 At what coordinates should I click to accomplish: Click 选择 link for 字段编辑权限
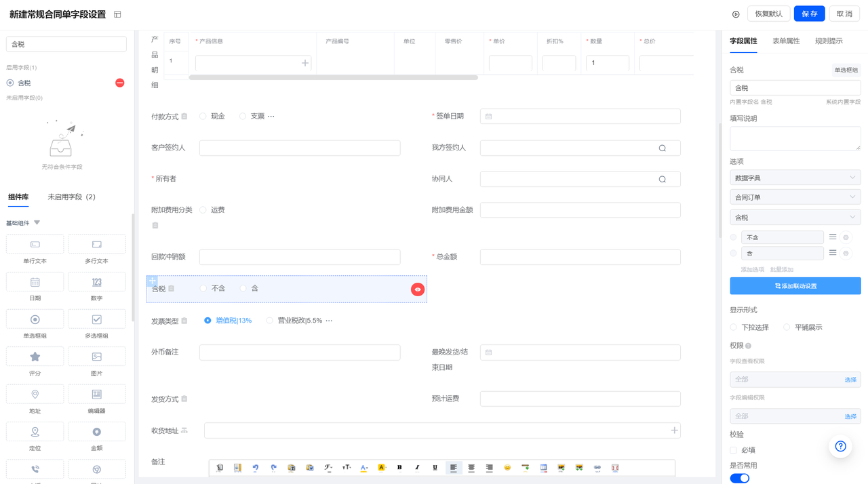tap(850, 417)
